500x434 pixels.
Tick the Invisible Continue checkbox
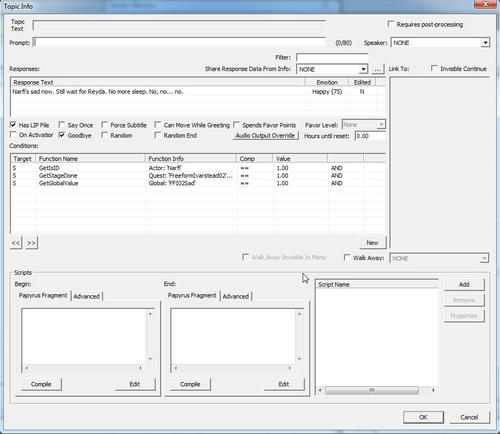coord(434,68)
